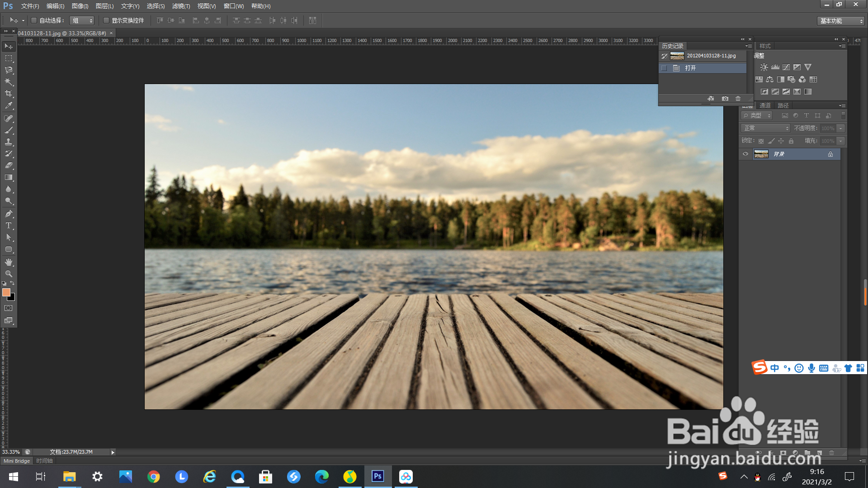Delete current history state with trash
This screenshot has height=488, width=868.
click(x=738, y=99)
